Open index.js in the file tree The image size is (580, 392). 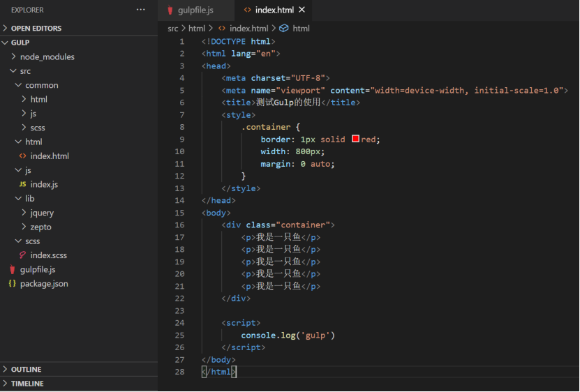(79, 185)
